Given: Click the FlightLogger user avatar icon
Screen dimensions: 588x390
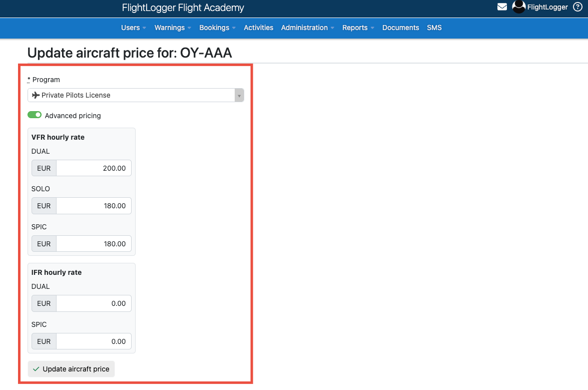Looking at the screenshot, I should pyautogui.click(x=518, y=7).
